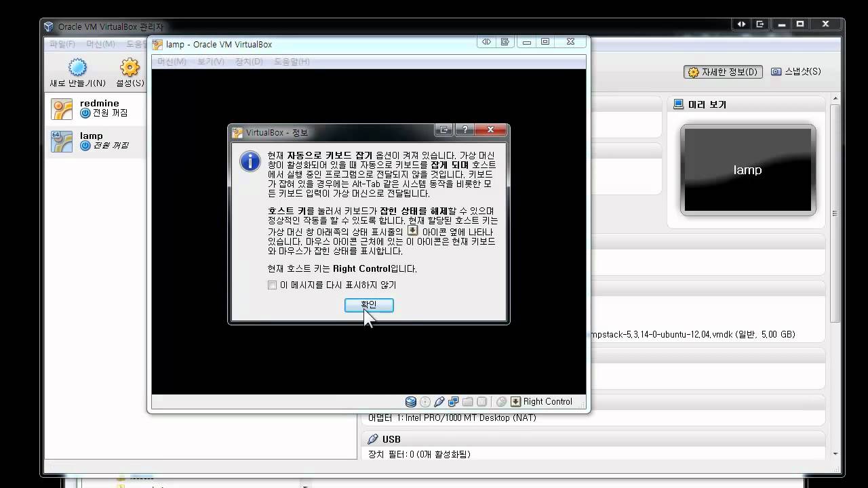Click the Intel PRO/1000 MT Desktop adapter text
This screenshot has height=488, width=868.
point(452,418)
